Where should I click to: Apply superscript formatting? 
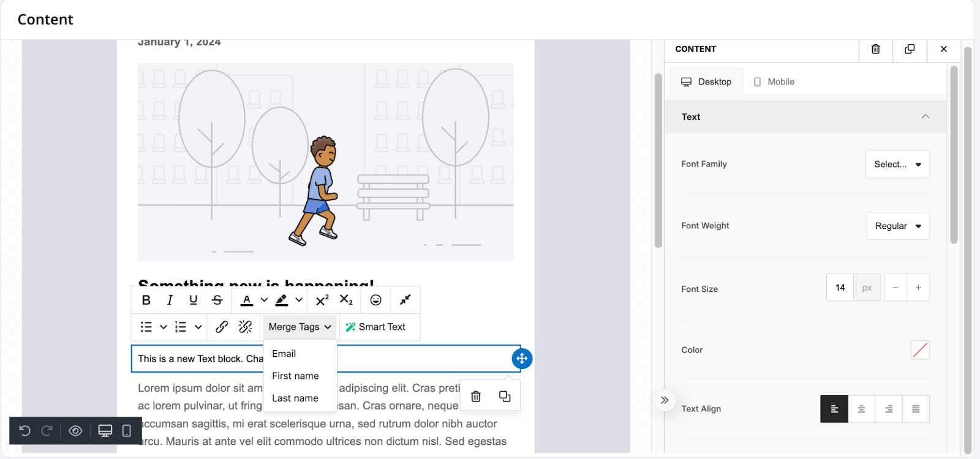322,300
